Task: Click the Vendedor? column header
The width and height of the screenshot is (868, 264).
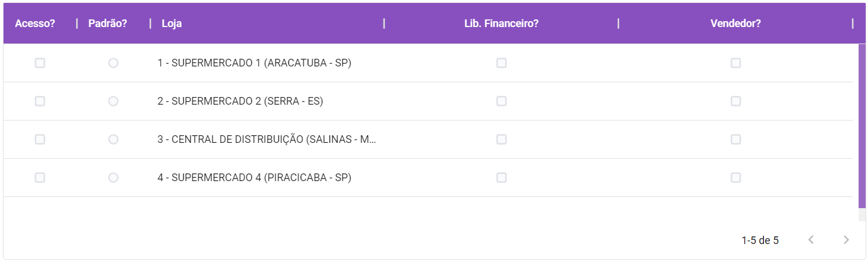Action: [736, 24]
